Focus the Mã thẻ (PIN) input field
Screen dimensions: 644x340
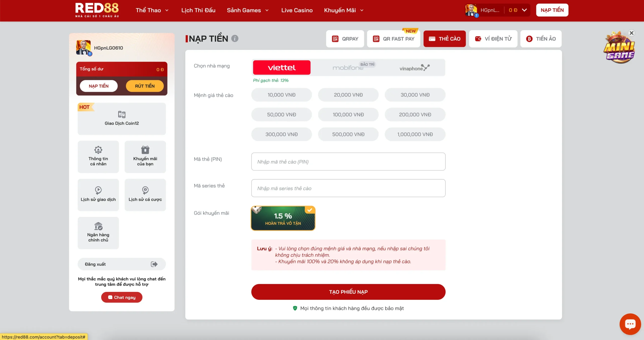coord(348,162)
